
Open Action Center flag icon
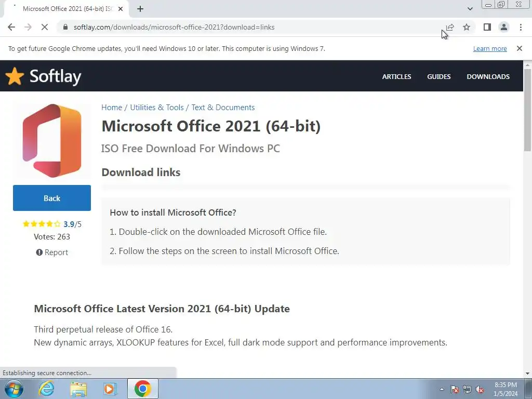pos(455,389)
